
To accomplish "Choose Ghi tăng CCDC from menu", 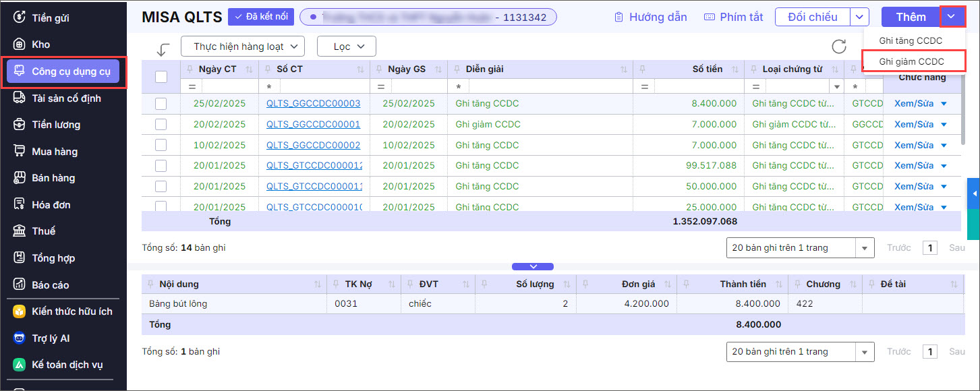I will [911, 41].
